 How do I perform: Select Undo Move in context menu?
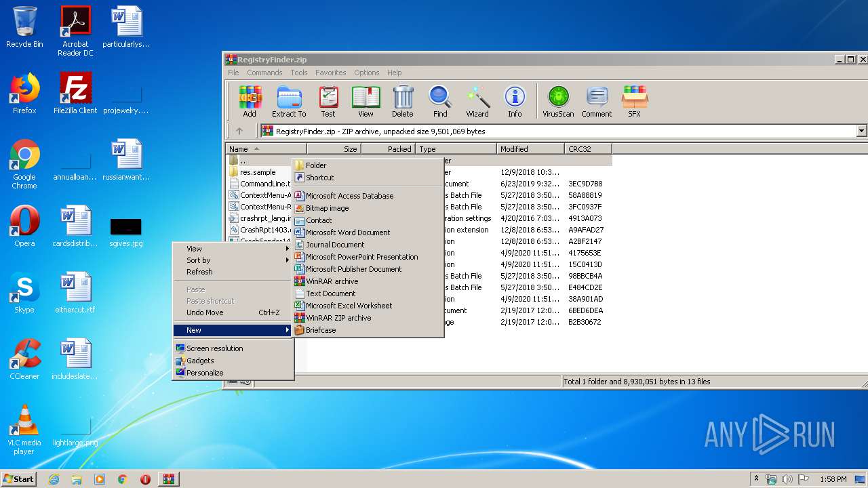[232, 312]
